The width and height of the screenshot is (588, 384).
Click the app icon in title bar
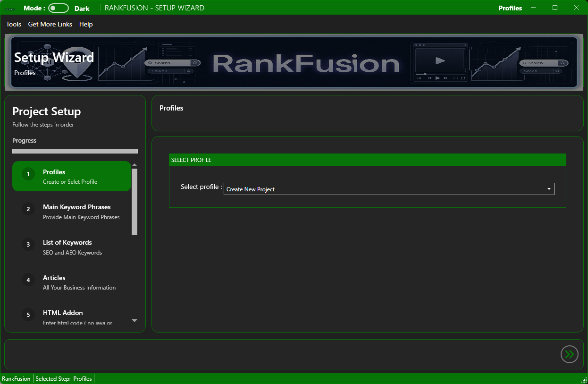point(10,9)
